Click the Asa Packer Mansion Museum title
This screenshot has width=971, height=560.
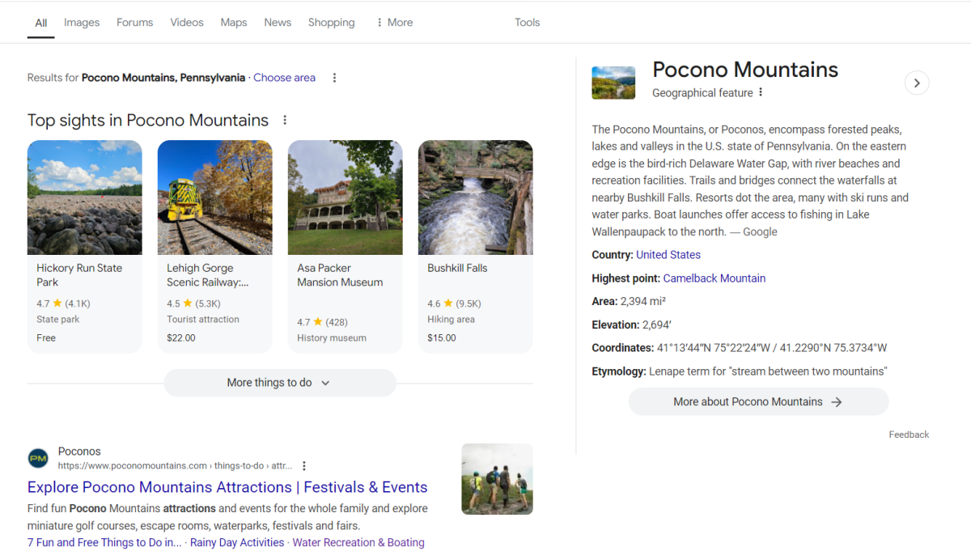coord(340,275)
